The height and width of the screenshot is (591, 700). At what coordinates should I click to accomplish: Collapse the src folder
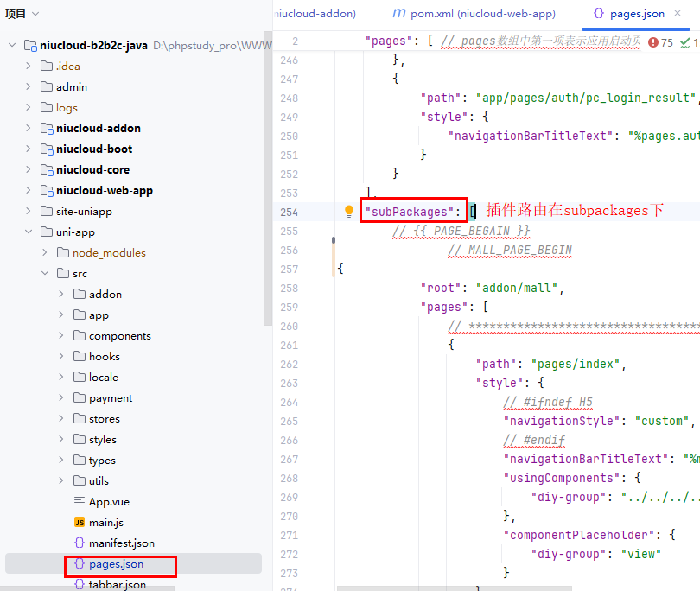45,274
